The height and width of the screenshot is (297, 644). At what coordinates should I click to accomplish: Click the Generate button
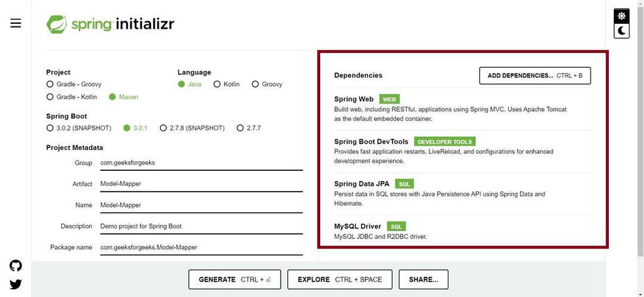[x=234, y=279]
